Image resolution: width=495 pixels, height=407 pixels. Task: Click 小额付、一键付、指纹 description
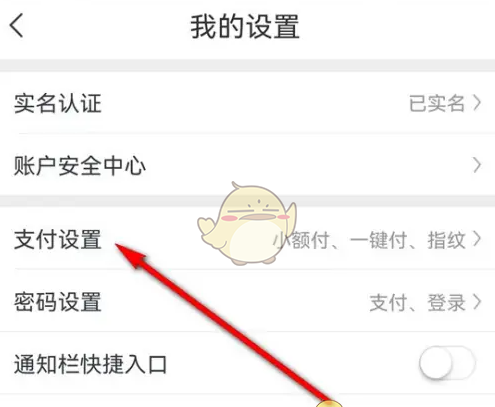(369, 240)
